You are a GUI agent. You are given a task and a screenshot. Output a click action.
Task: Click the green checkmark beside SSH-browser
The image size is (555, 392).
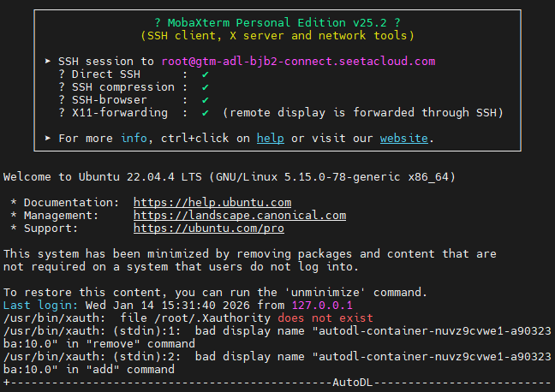tap(205, 100)
